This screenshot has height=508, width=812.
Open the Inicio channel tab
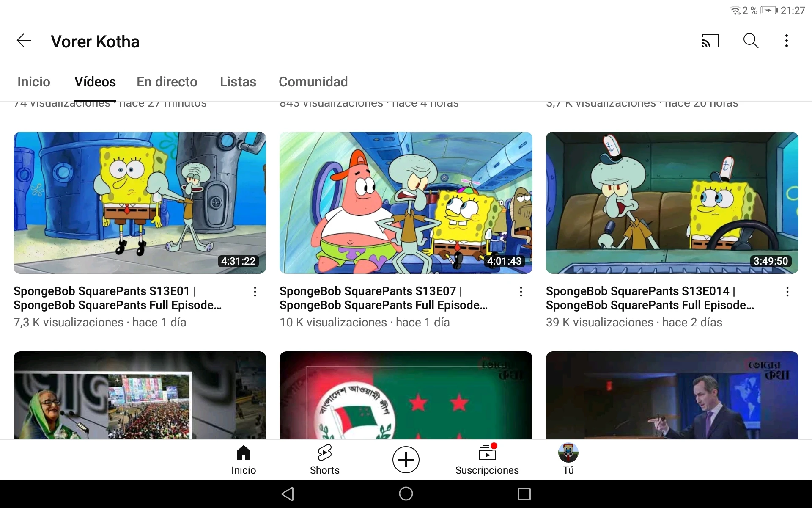point(33,82)
